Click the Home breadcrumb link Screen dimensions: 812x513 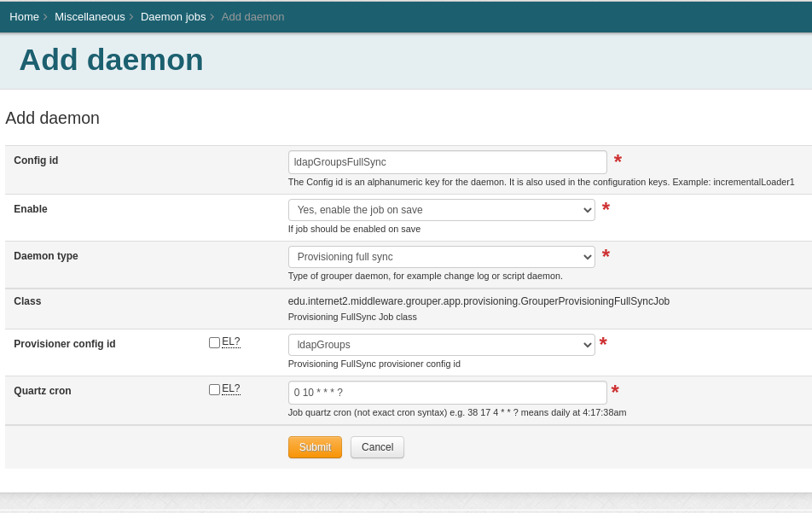[24, 16]
